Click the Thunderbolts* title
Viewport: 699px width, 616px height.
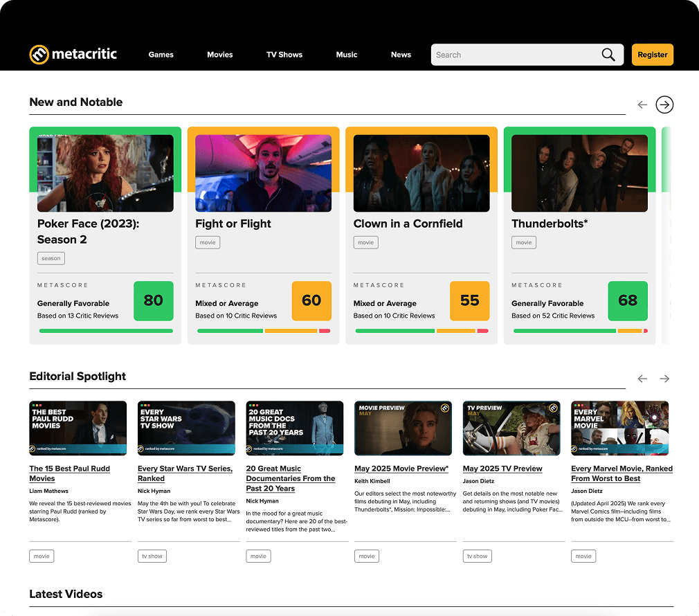point(550,224)
